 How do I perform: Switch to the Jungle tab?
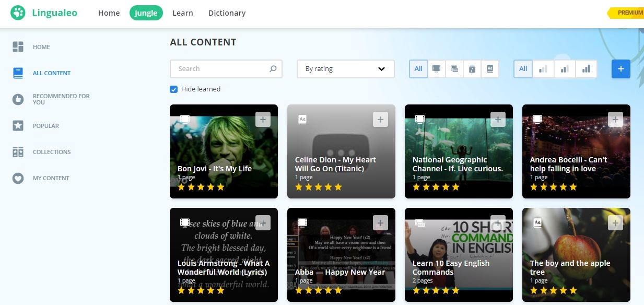click(x=146, y=13)
